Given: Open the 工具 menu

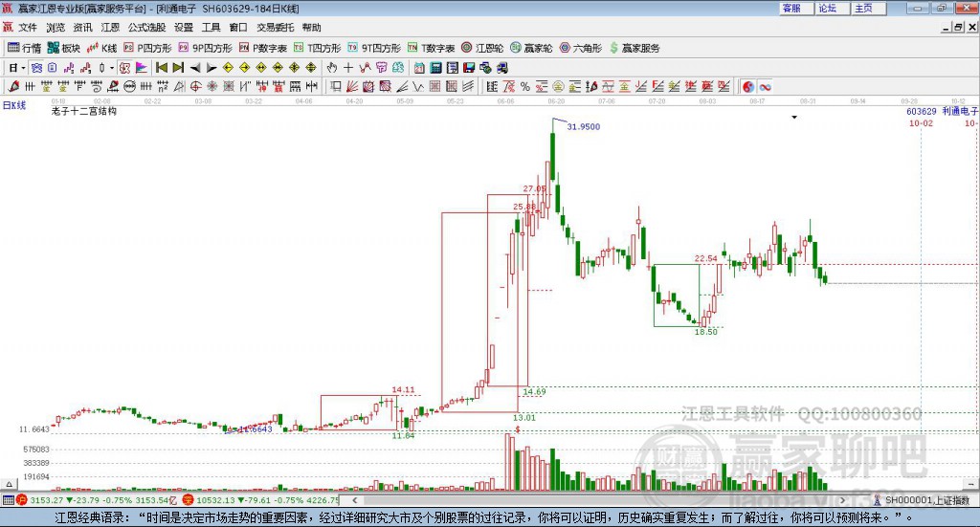Looking at the screenshot, I should point(211,28).
